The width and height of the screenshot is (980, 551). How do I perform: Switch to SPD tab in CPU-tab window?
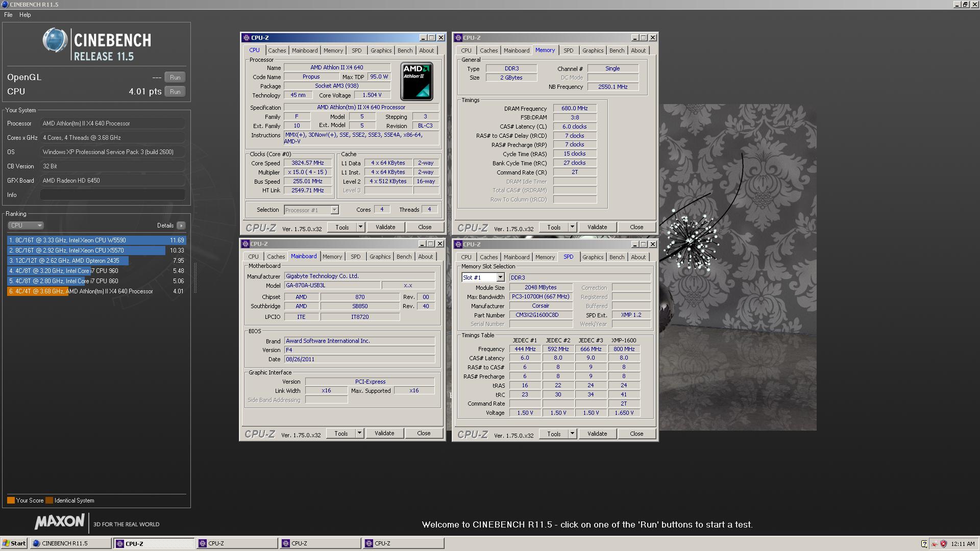(356, 51)
